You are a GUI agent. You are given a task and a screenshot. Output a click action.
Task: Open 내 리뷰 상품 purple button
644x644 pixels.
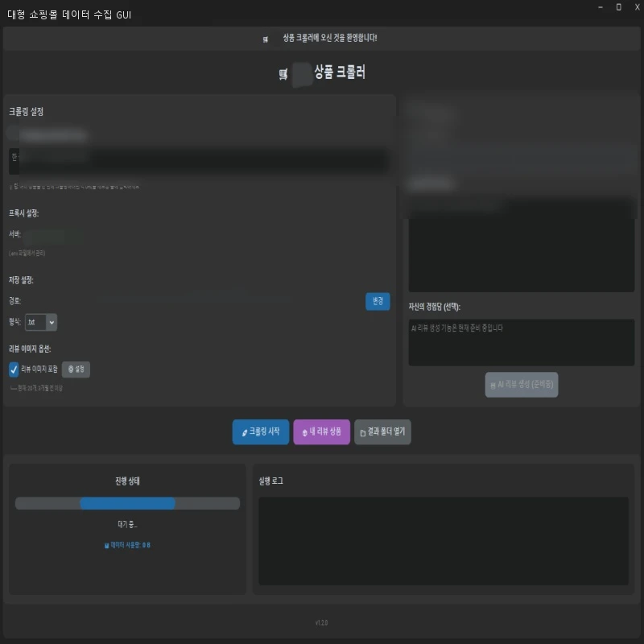(321, 431)
